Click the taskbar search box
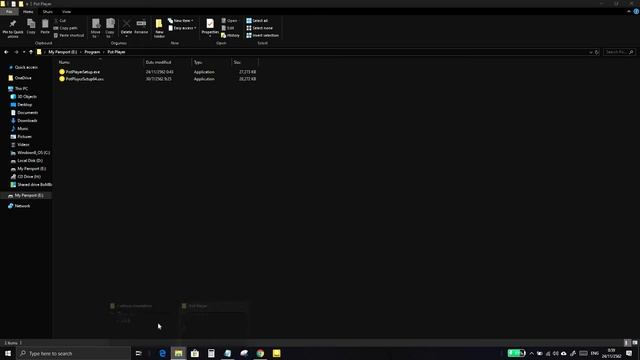Screen dimensions: 640x360 coord(74,353)
